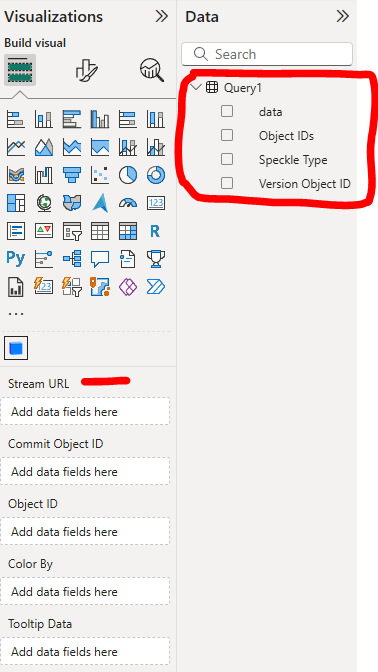Choose the R script visual icon
The width and height of the screenshot is (378, 672).
[156, 231]
